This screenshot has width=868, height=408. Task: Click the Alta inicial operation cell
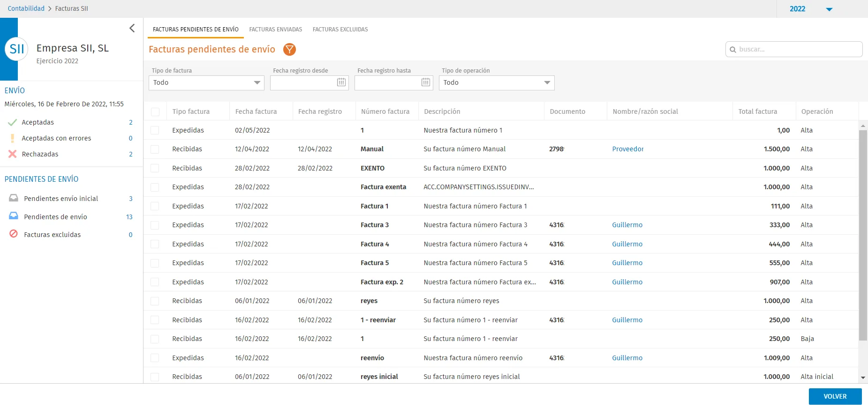point(817,377)
